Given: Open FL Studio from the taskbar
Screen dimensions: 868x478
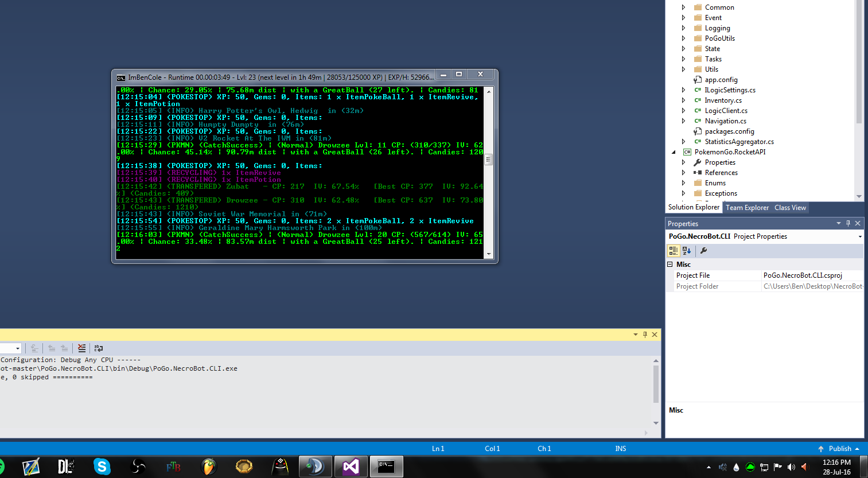Looking at the screenshot, I should click(x=209, y=467).
